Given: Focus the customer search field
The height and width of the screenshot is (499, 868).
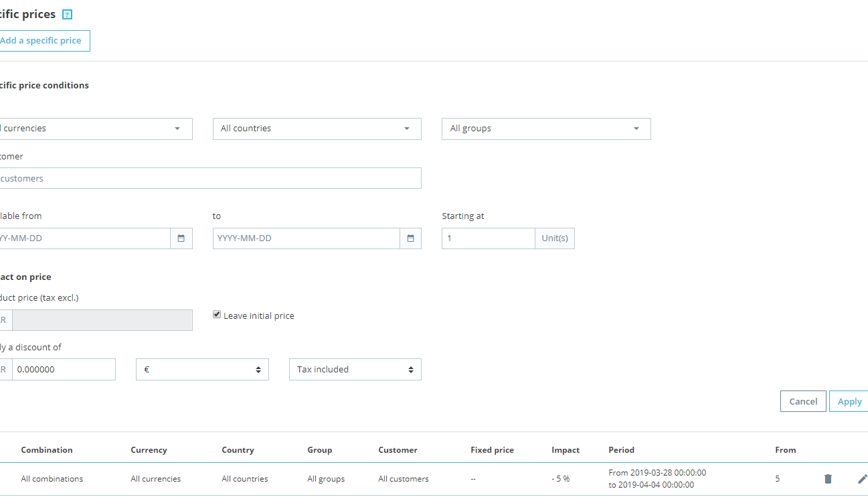Looking at the screenshot, I should click(210, 178).
